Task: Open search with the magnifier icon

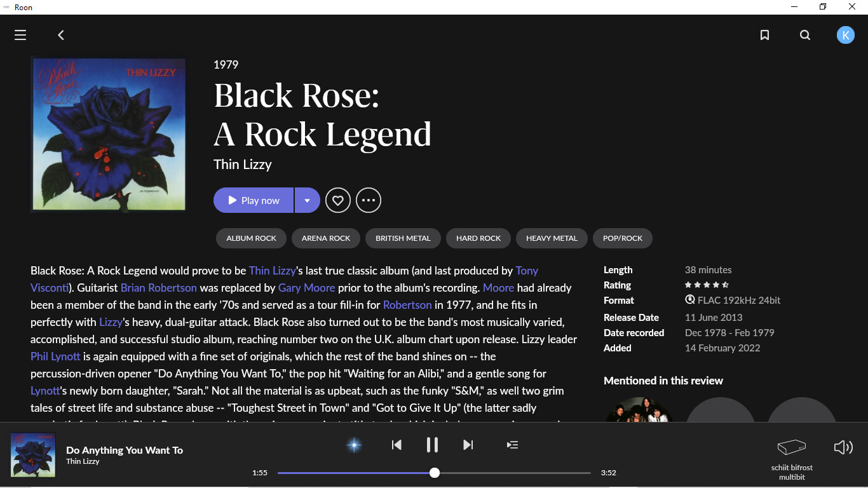Action: tap(805, 35)
